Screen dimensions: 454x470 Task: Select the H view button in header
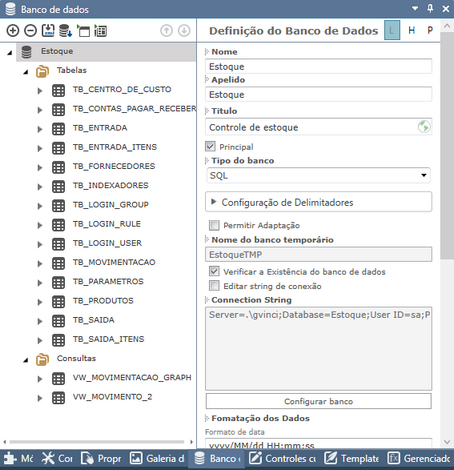tap(411, 30)
